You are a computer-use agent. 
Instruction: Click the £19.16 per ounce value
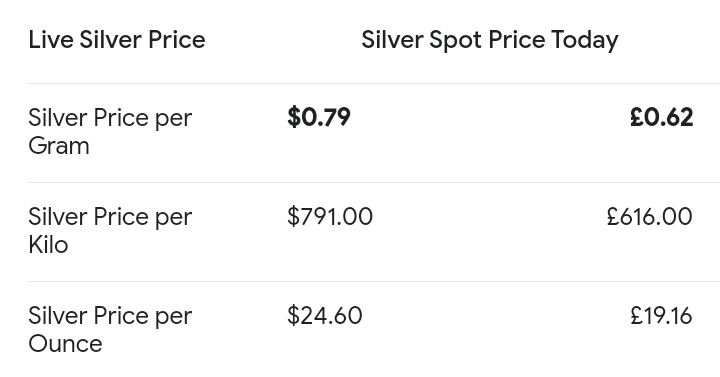pyautogui.click(x=661, y=316)
